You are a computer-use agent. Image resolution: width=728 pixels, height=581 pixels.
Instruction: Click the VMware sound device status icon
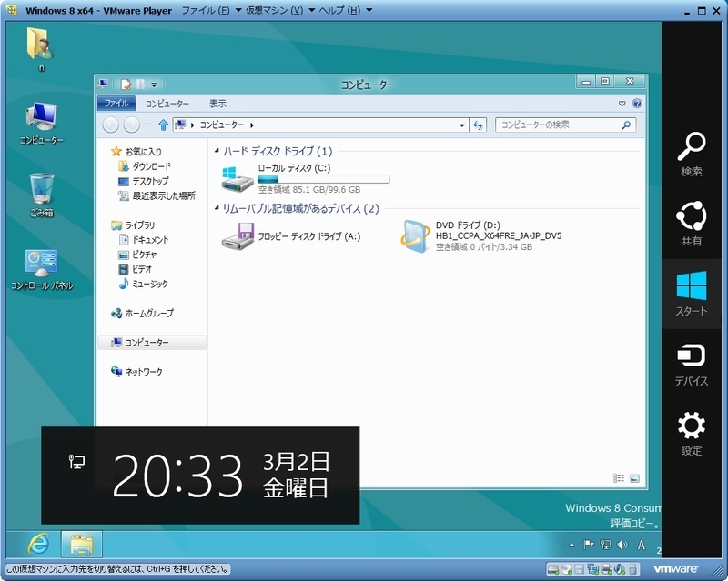[620, 569]
